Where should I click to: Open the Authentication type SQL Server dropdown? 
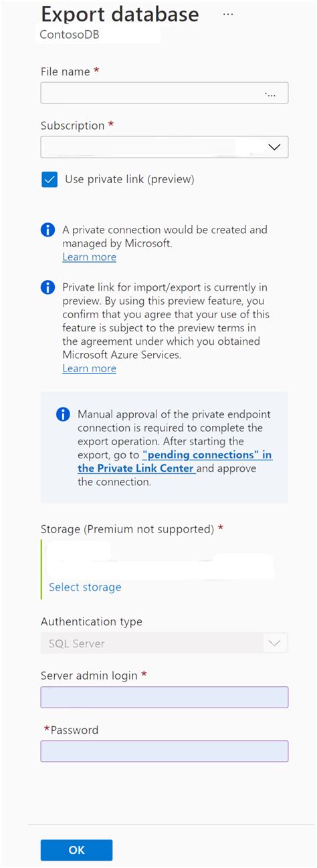coord(165,643)
